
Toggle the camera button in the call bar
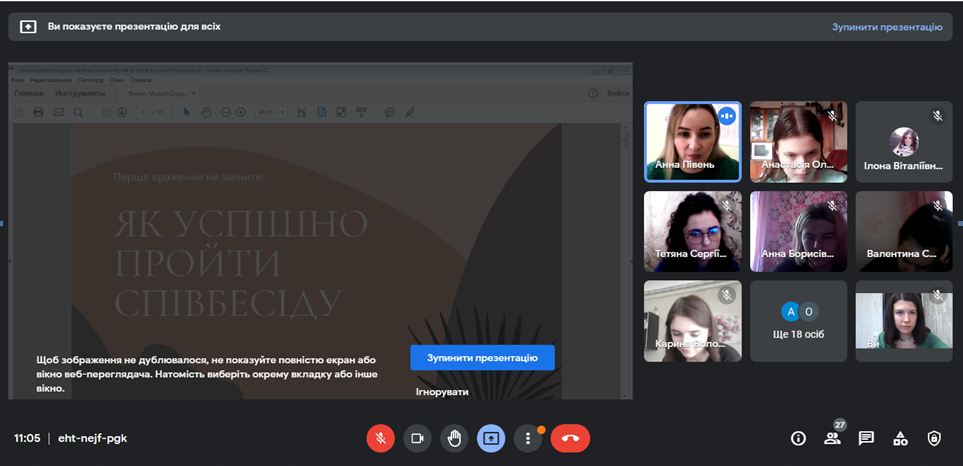(x=418, y=438)
